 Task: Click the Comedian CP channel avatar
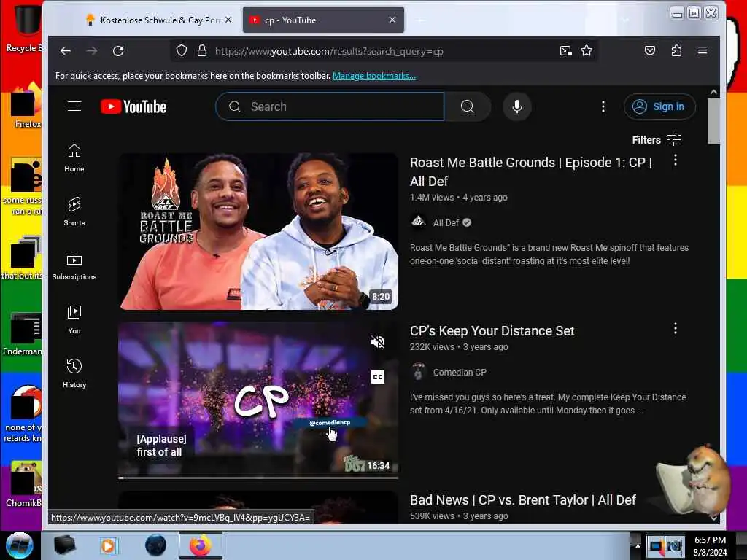[x=418, y=371]
